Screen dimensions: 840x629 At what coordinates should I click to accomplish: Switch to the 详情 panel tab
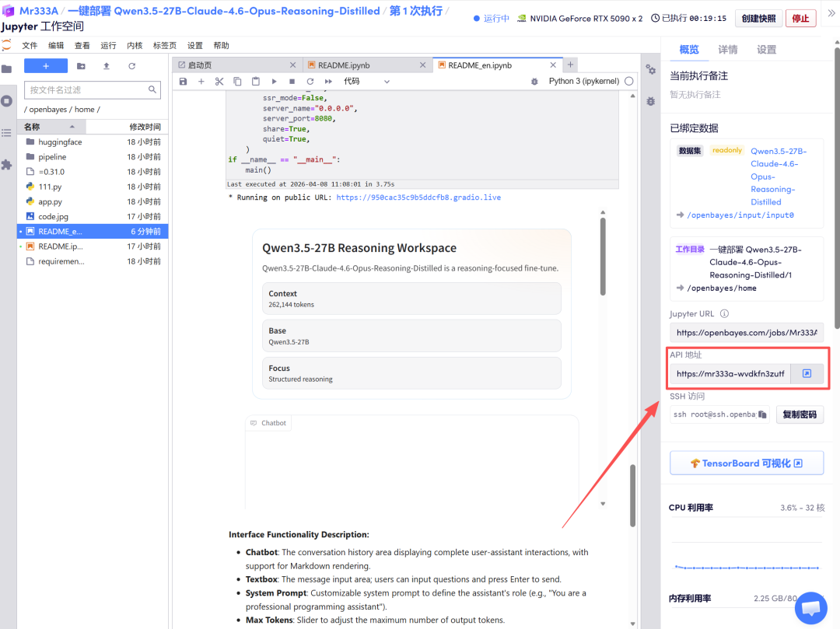727,50
